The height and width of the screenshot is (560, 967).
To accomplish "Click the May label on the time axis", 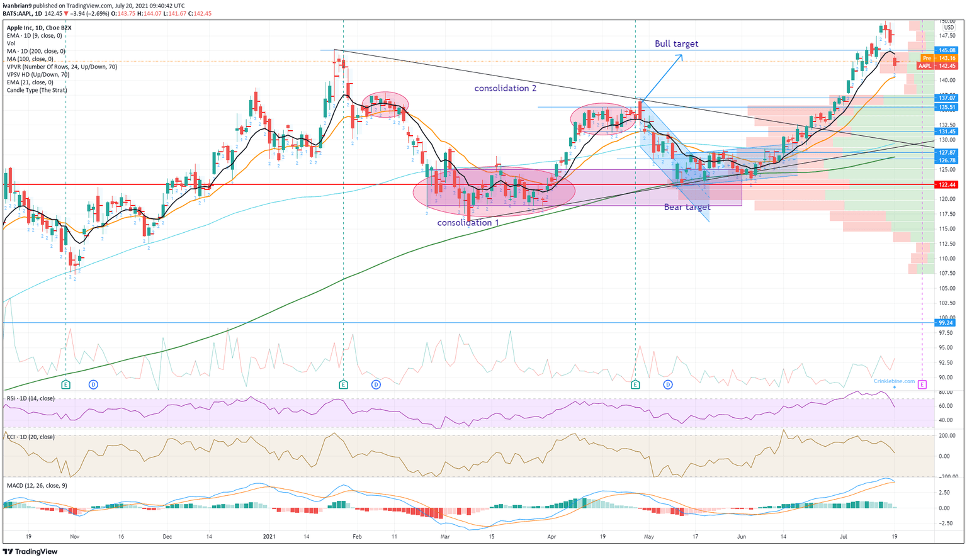I will [650, 537].
